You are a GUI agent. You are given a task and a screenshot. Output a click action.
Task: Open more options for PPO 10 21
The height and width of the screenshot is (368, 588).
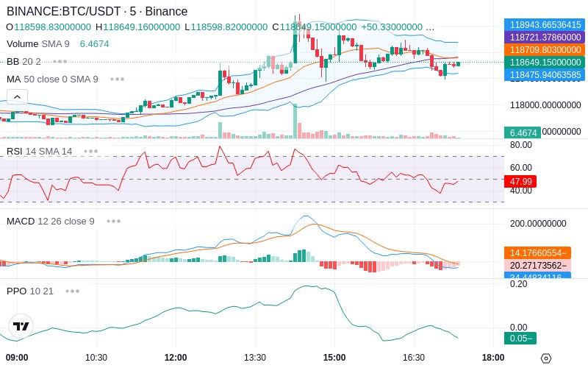click(x=72, y=291)
